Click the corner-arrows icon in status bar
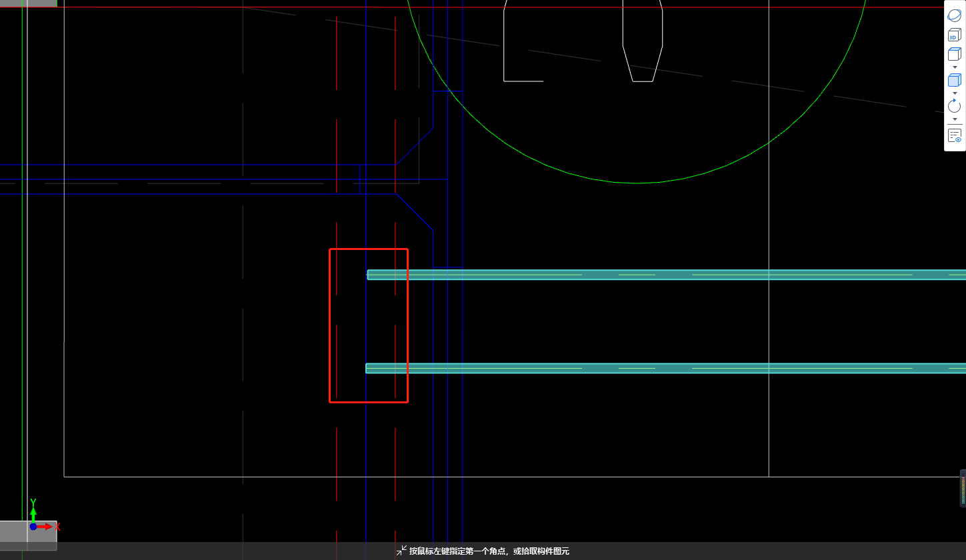 [401, 551]
